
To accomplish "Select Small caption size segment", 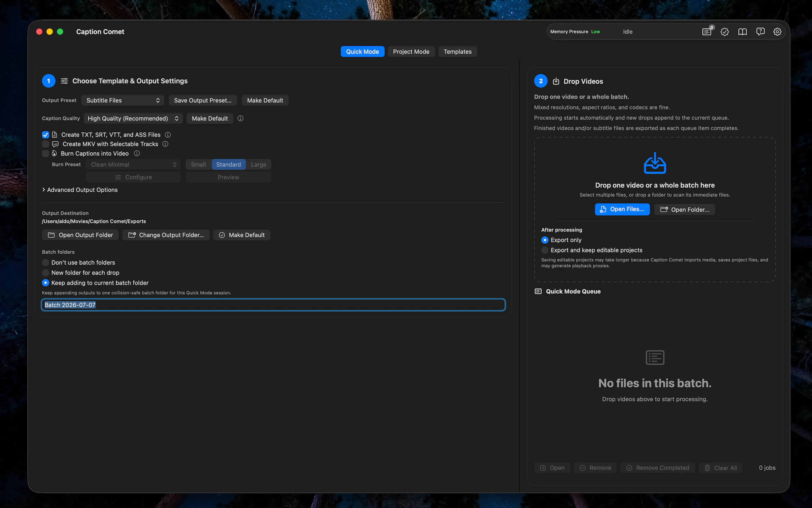I will click(198, 165).
